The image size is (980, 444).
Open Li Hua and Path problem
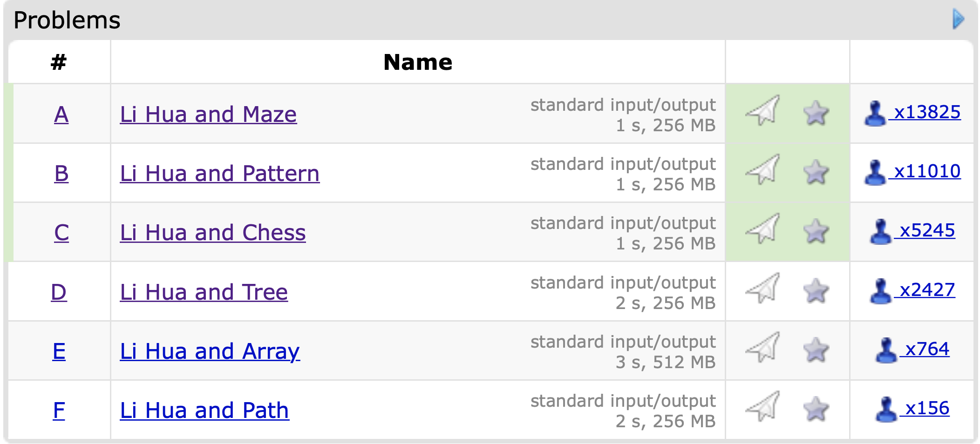coord(204,410)
